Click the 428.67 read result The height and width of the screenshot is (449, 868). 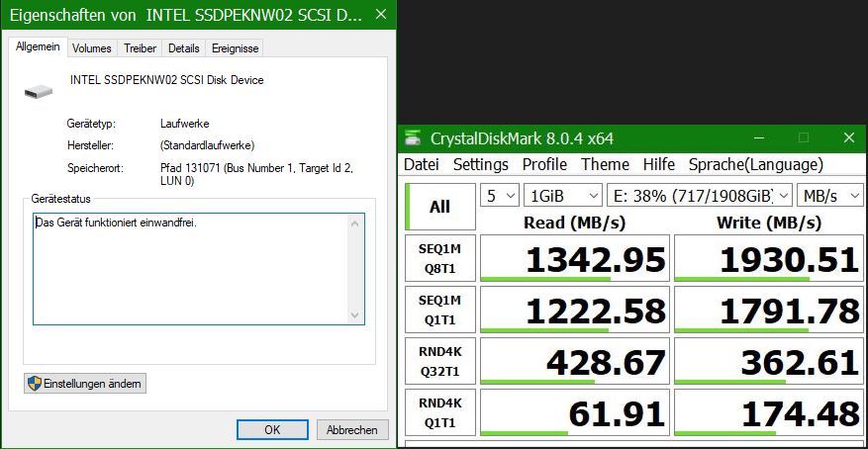(575, 361)
